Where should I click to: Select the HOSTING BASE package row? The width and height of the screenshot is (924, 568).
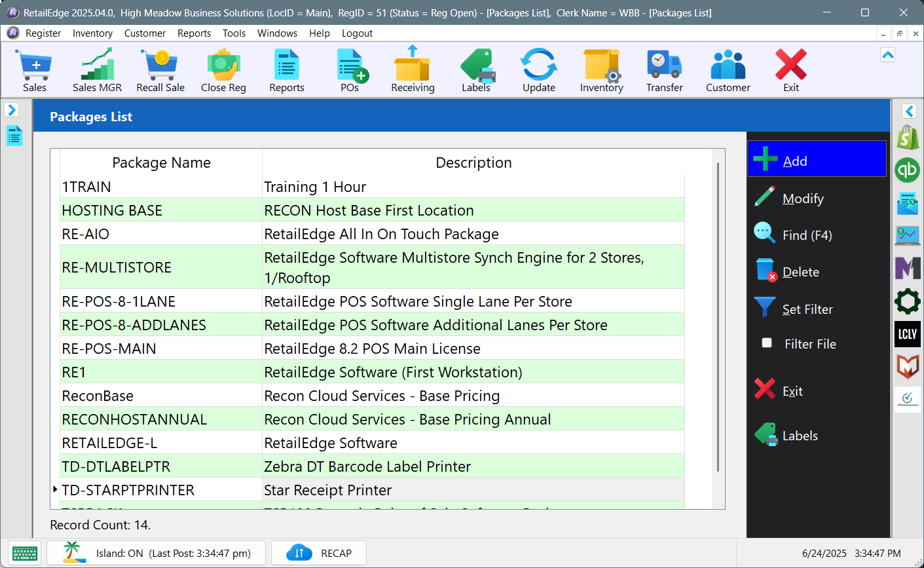pos(372,210)
